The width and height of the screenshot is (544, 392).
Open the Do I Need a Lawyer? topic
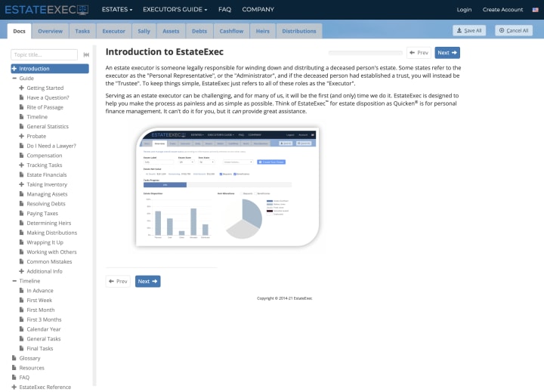(51, 146)
